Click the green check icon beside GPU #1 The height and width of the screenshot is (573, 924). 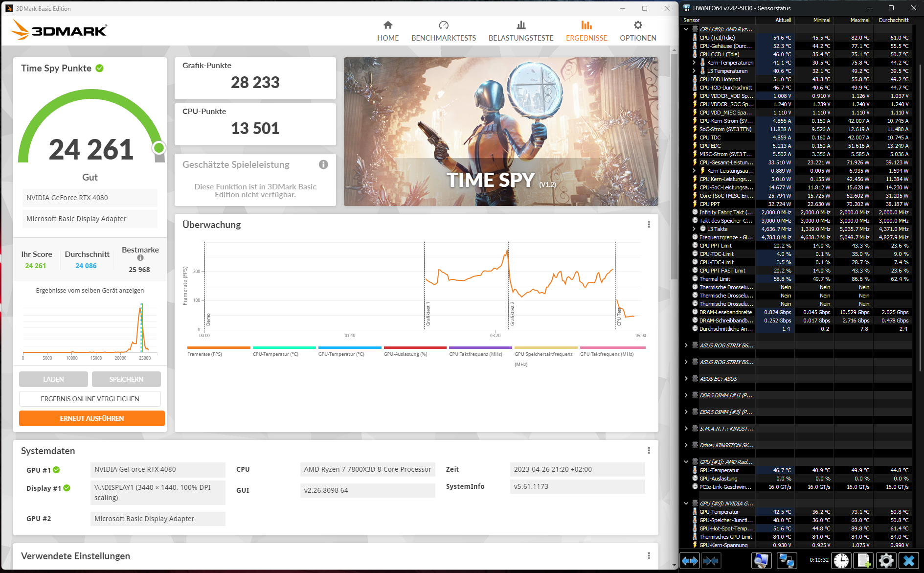57,470
